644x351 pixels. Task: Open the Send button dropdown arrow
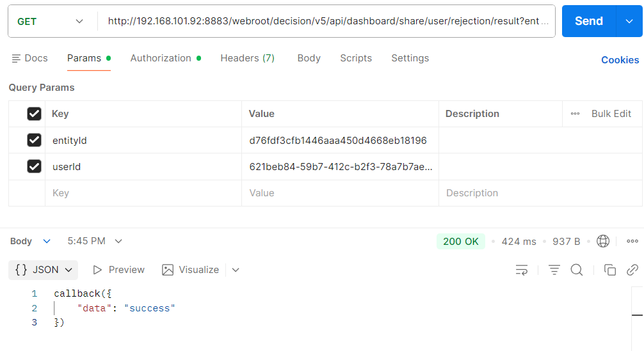pyautogui.click(x=629, y=21)
